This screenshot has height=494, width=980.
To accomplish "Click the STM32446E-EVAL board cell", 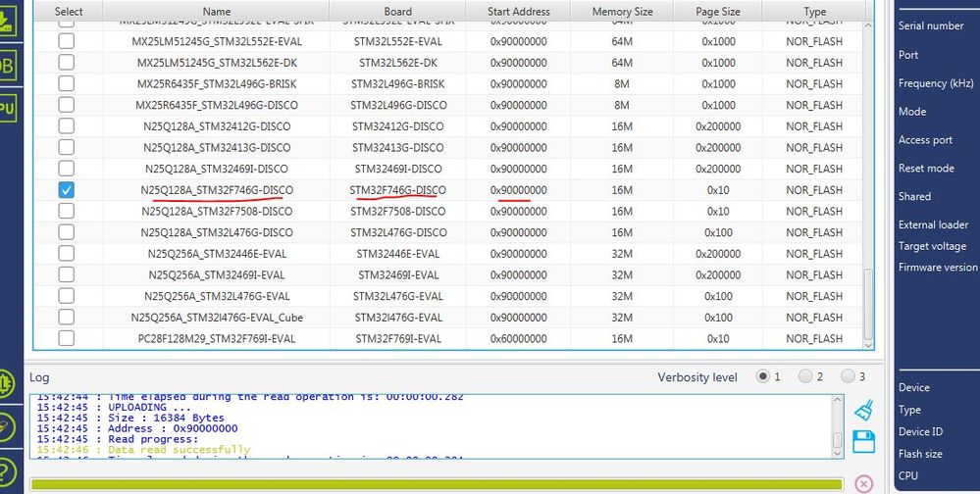I will tap(397, 254).
